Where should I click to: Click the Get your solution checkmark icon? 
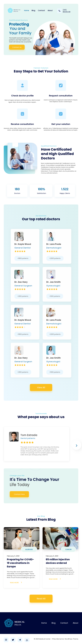[x=61, y=114]
